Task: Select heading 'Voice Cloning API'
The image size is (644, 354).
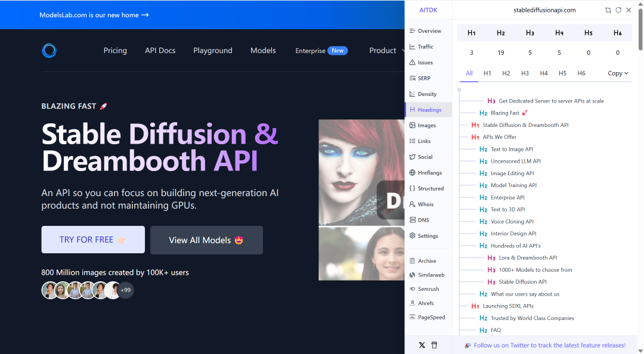Action: tap(512, 221)
